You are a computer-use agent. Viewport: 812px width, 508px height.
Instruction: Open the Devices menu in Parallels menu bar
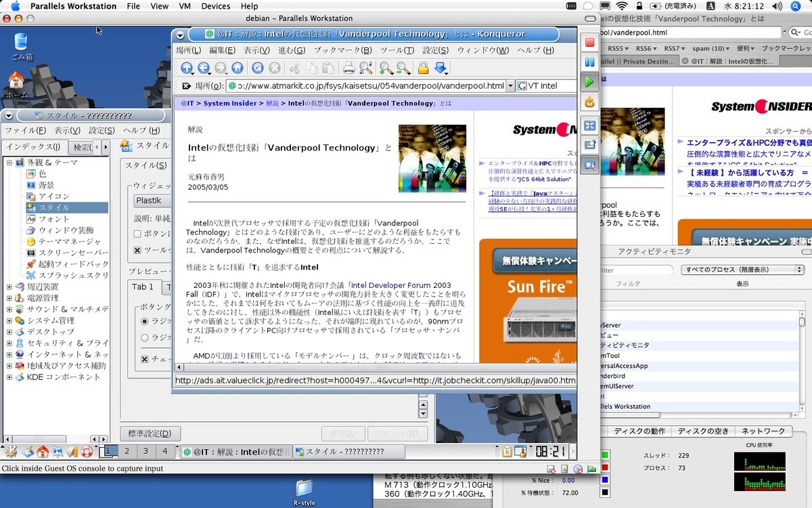(215, 6)
